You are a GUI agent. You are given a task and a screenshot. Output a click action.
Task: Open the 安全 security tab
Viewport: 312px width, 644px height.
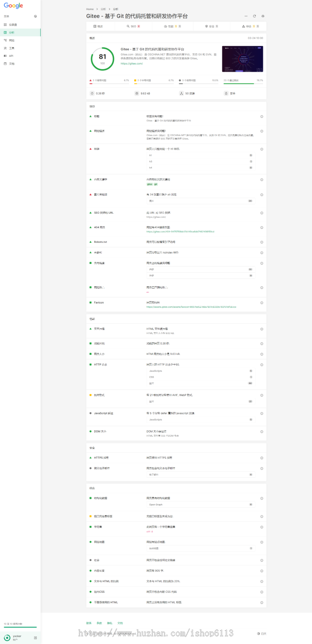tap(211, 26)
